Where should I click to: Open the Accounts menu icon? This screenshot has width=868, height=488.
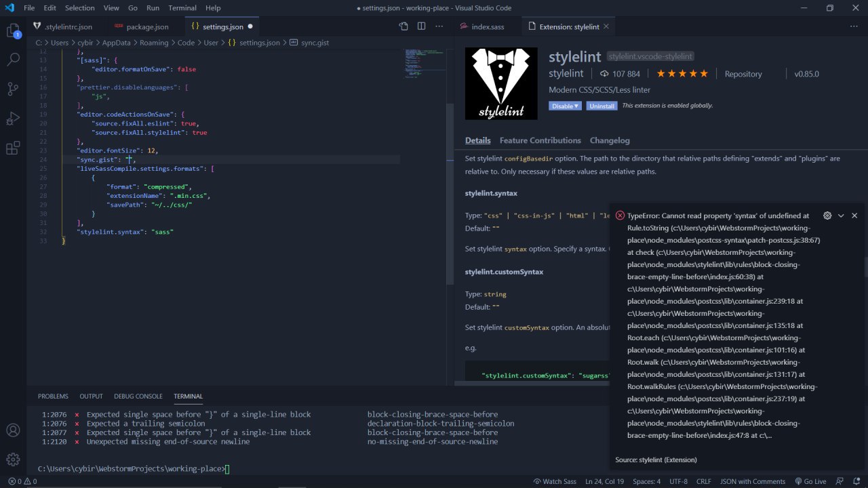pos(13,430)
